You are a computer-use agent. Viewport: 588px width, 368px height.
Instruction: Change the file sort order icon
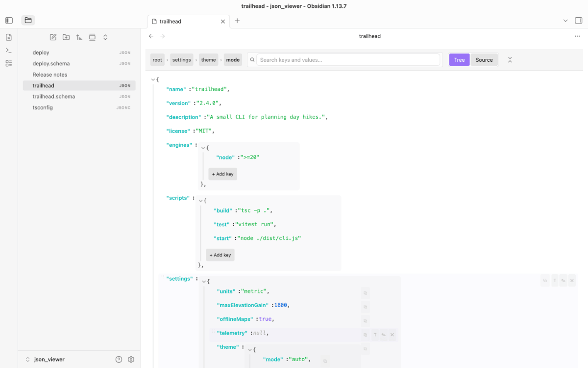tap(79, 37)
